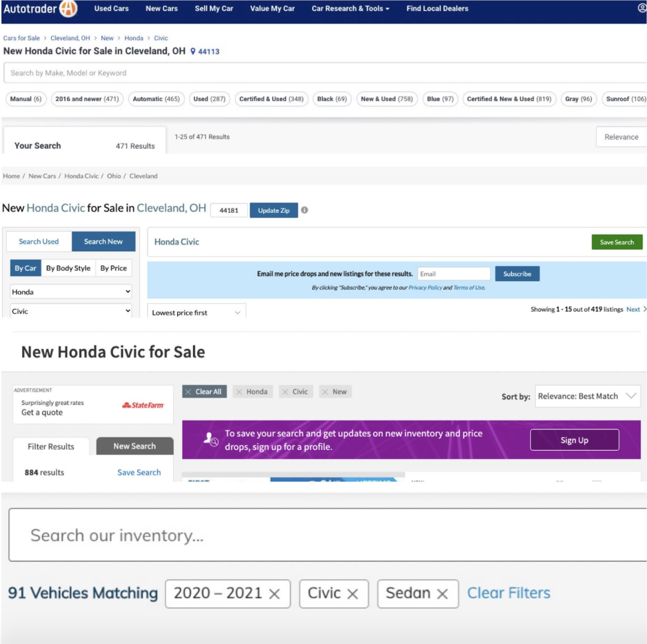
Task: Apply the 2016 and newer filter chip
Action: (x=87, y=99)
